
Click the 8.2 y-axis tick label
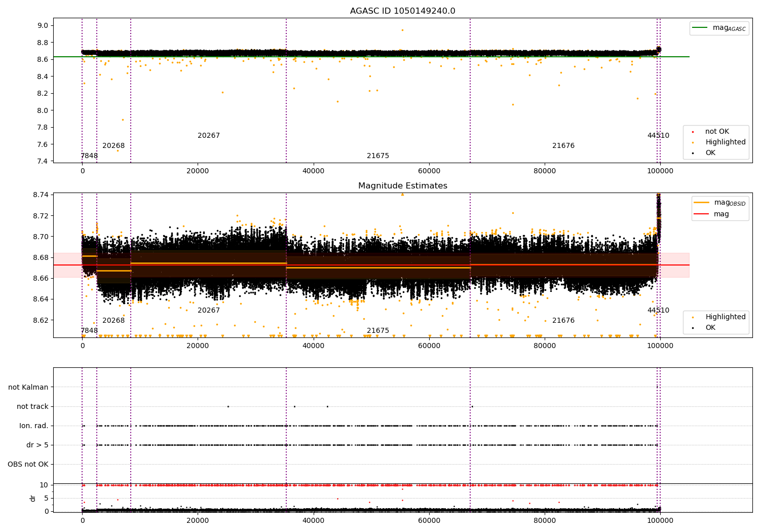[43, 94]
